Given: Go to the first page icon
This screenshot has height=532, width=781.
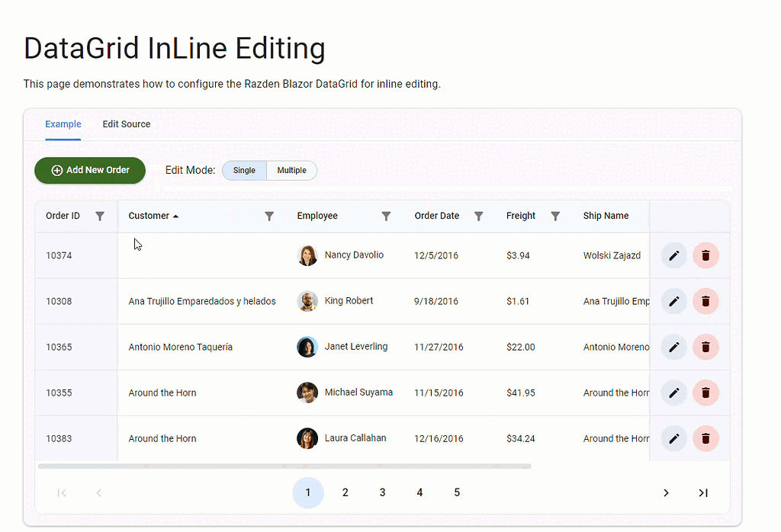Looking at the screenshot, I should click(x=62, y=492).
